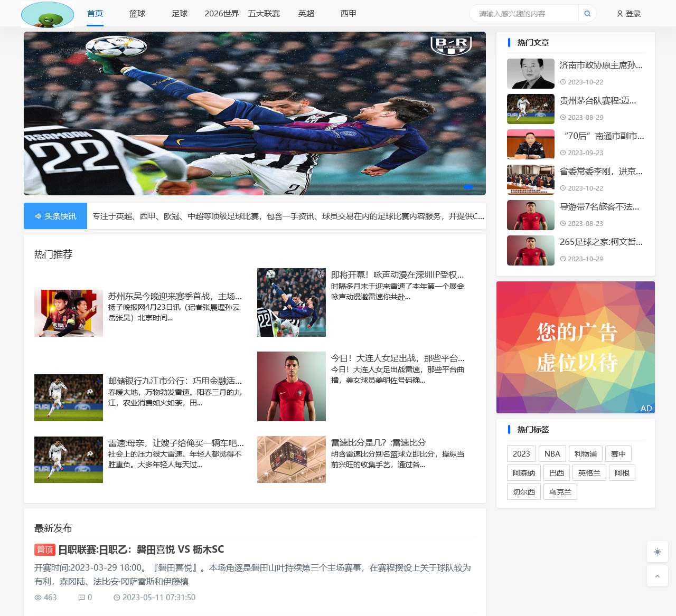Click thumbnail for 邮储银行九江市分行 article
The width and height of the screenshot is (676, 616).
(69, 397)
